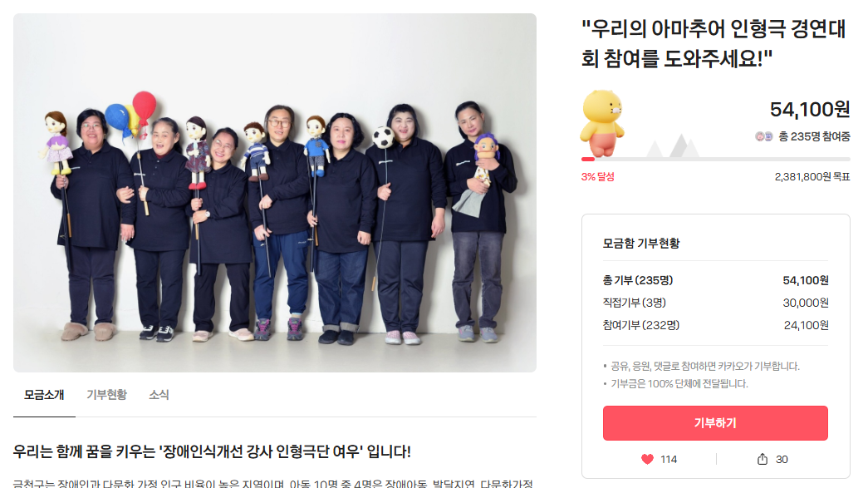868x488 pixels.
Task: Click the share icon next to 30
Action: pyautogui.click(x=763, y=459)
